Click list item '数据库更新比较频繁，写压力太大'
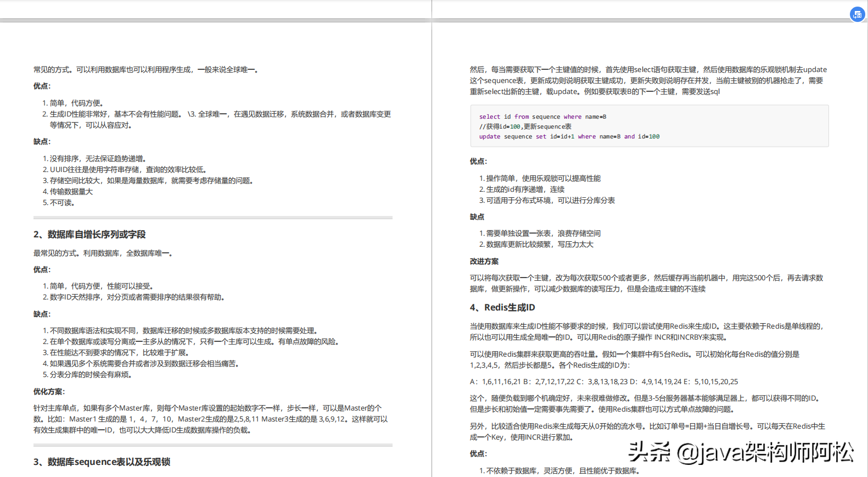The image size is (868, 477). 536,244
